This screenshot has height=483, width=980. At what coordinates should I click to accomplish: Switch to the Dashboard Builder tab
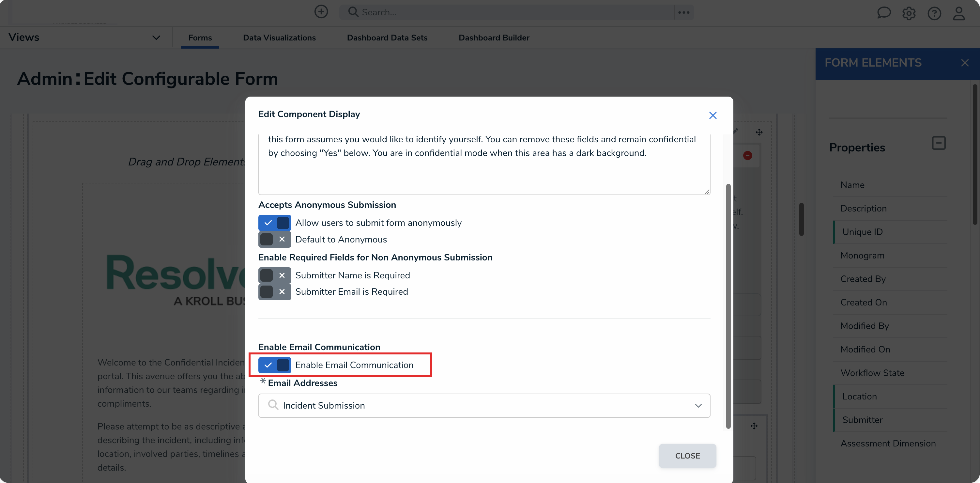pos(494,37)
